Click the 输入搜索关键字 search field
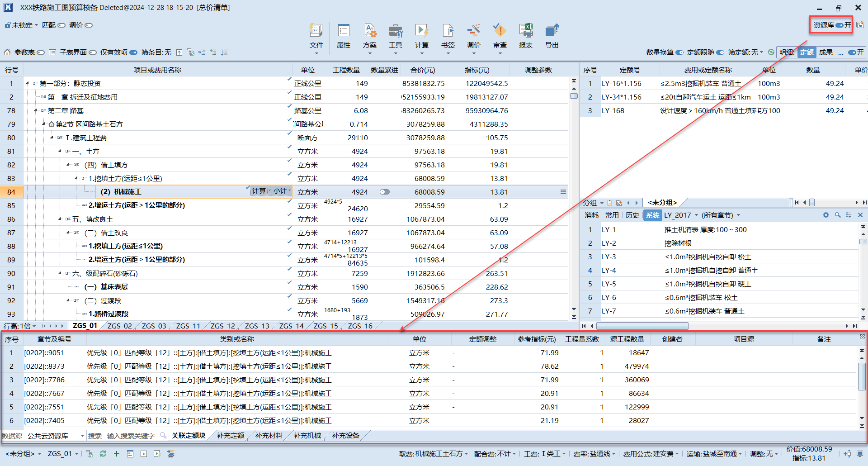Viewport: 868px width, 466px height. [131, 435]
